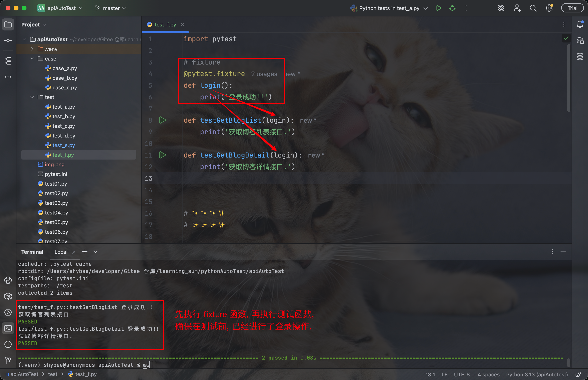Open the Python Console tool window

tap(8, 280)
